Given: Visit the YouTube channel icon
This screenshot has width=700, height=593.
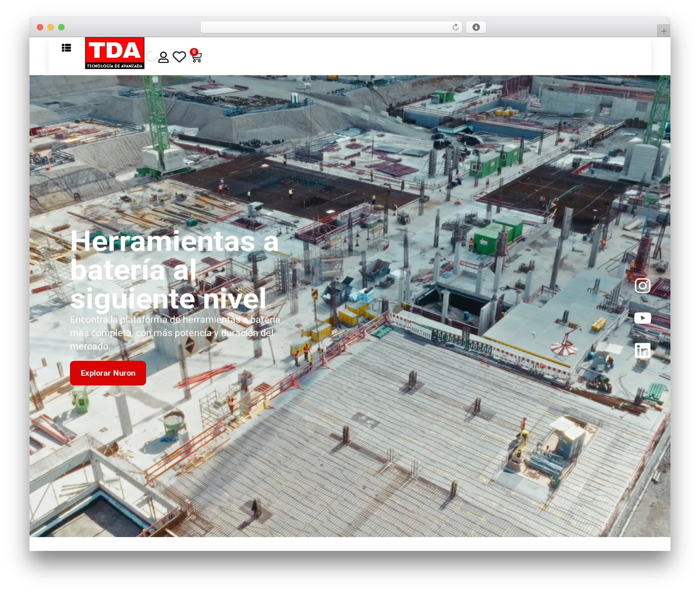Looking at the screenshot, I should click(643, 318).
